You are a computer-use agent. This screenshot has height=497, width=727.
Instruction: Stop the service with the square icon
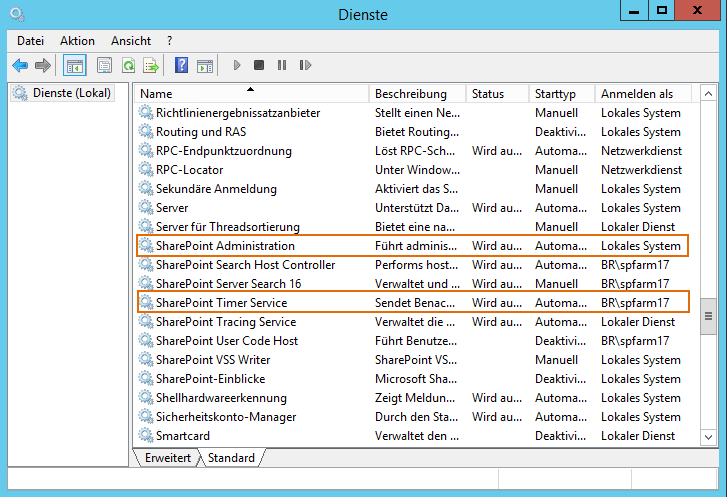(x=259, y=65)
